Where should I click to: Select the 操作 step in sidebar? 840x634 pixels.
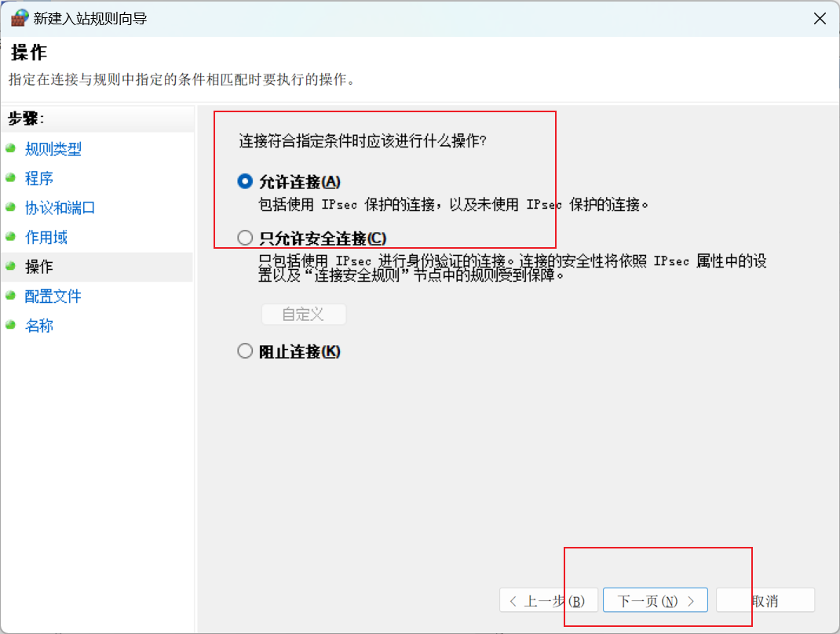[x=39, y=267]
